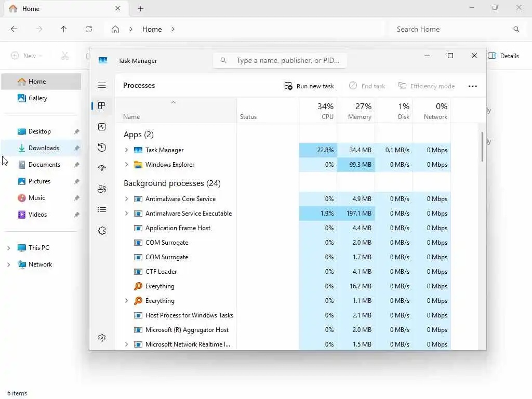
Task: Expand the second Everything process row
Action: [127, 301]
